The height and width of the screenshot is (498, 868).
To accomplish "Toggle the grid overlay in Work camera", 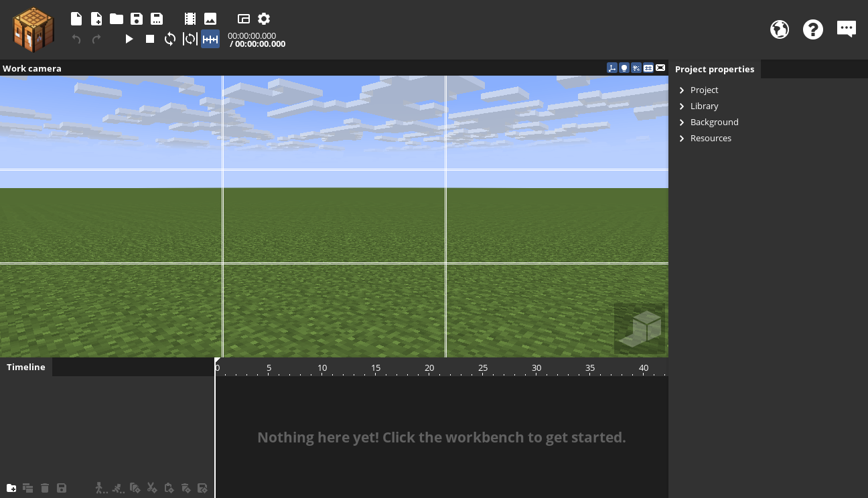I will click(x=648, y=68).
